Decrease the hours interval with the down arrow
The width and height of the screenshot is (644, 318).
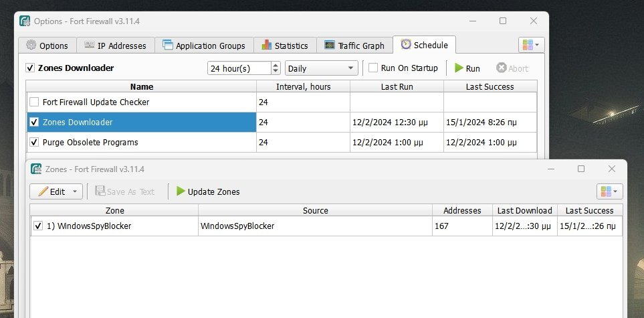[276, 72]
